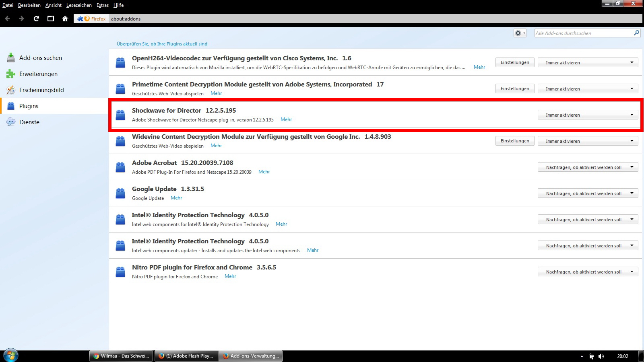The height and width of the screenshot is (362, 644).
Task: Open activation dropdown for Google Update
Action: click(588, 193)
